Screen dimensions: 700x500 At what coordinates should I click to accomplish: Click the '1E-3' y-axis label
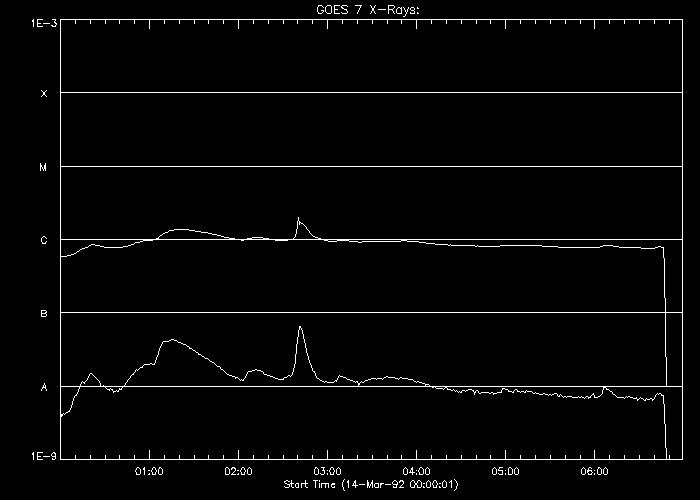[x=44, y=23]
